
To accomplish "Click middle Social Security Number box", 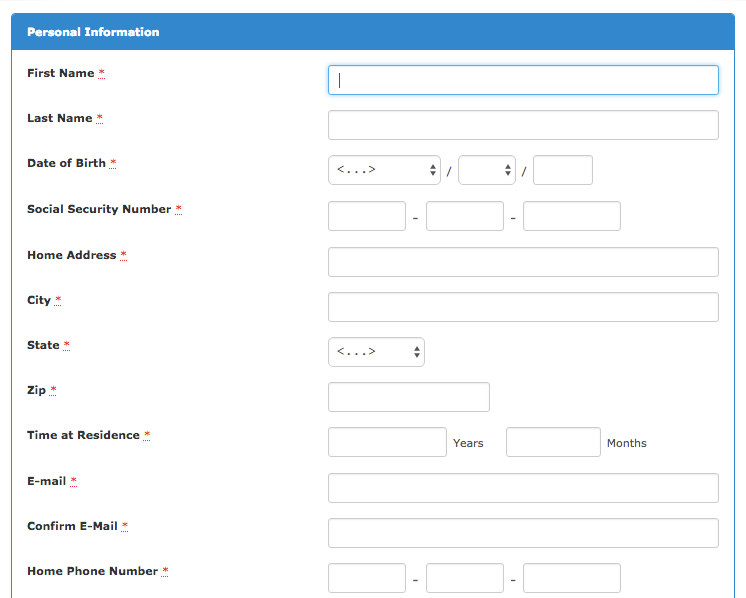I will coord(465,216).
